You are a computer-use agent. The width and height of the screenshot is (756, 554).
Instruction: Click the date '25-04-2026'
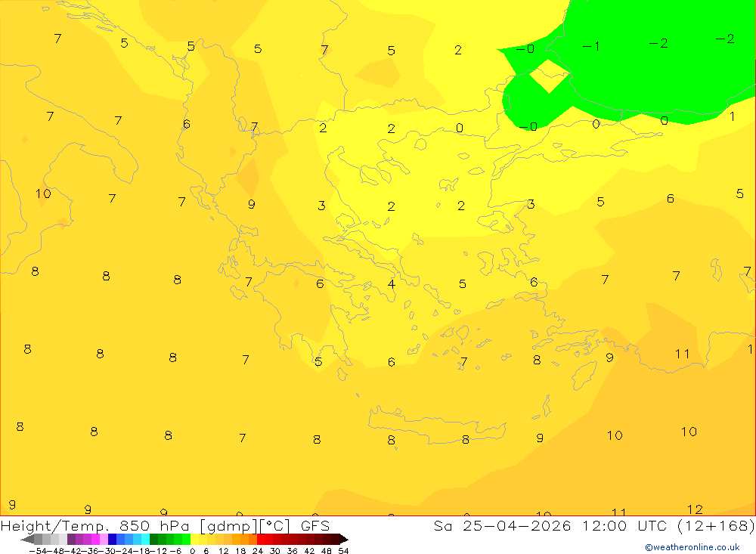(x=517, y=525)
